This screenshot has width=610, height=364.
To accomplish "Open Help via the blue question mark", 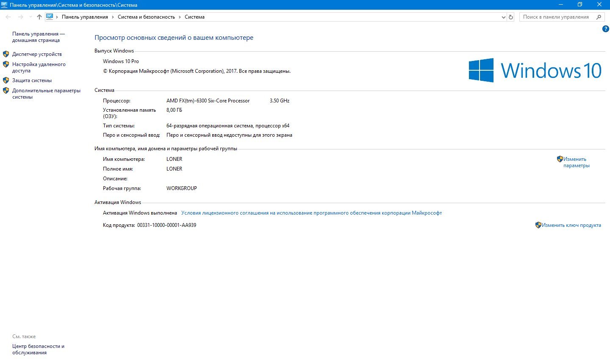I will (x=605, y=29).
